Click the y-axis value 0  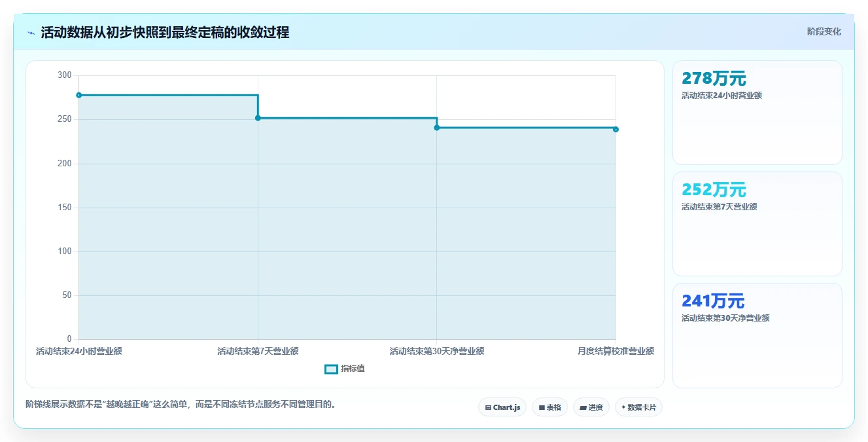pyautogui.click(x=69, y=339)
